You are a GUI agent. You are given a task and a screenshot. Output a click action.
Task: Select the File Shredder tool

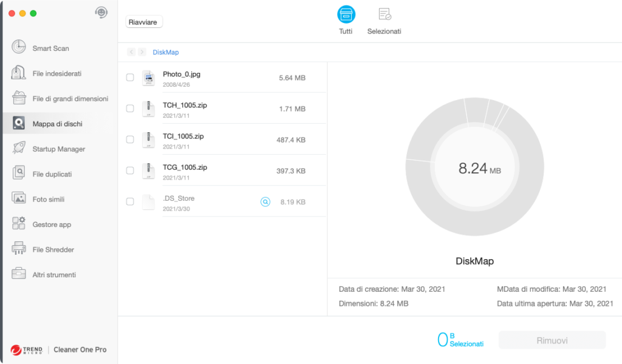click(x=53, y=249)
